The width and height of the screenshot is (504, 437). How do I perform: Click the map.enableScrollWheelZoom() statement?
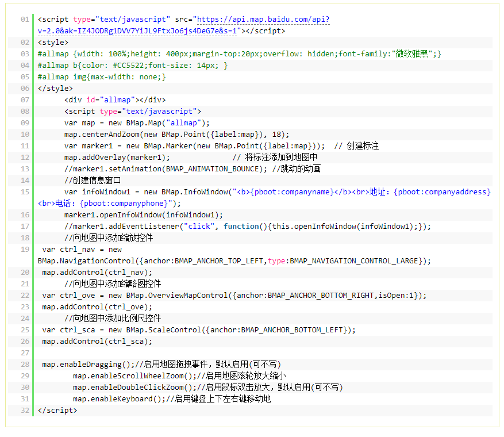tap(134, 376)
